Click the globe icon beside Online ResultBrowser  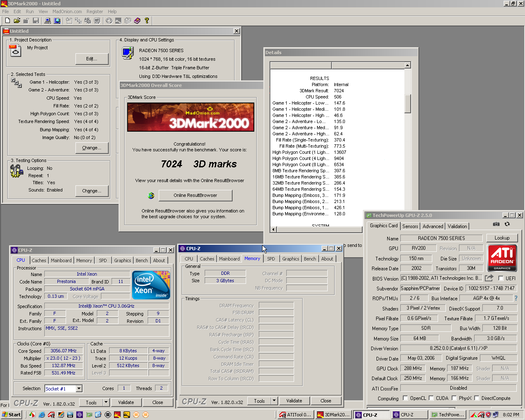(x=151, y=196)
